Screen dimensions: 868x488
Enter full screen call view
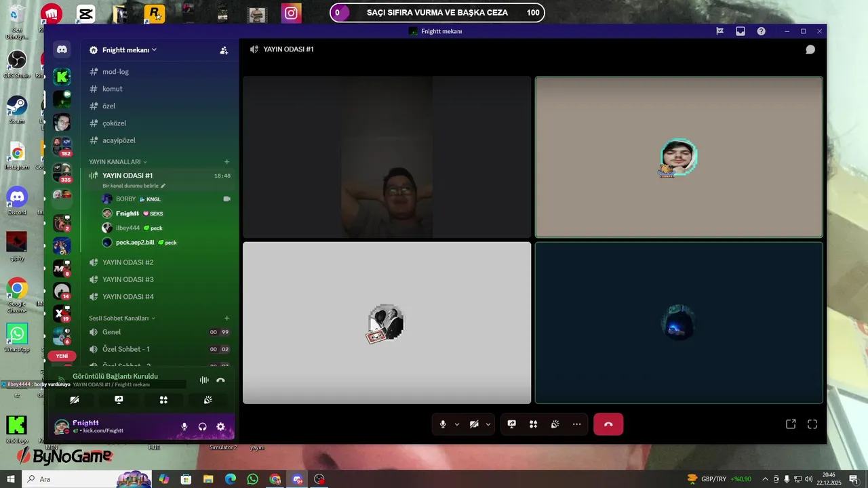pos(812,424)
